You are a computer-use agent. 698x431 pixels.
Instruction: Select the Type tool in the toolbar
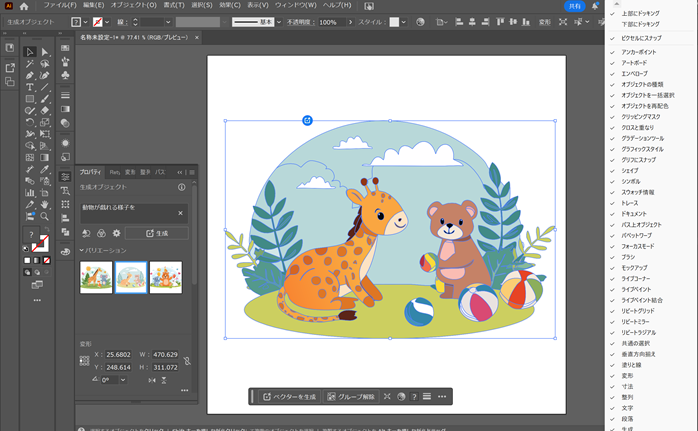click(x=30, y=87)
